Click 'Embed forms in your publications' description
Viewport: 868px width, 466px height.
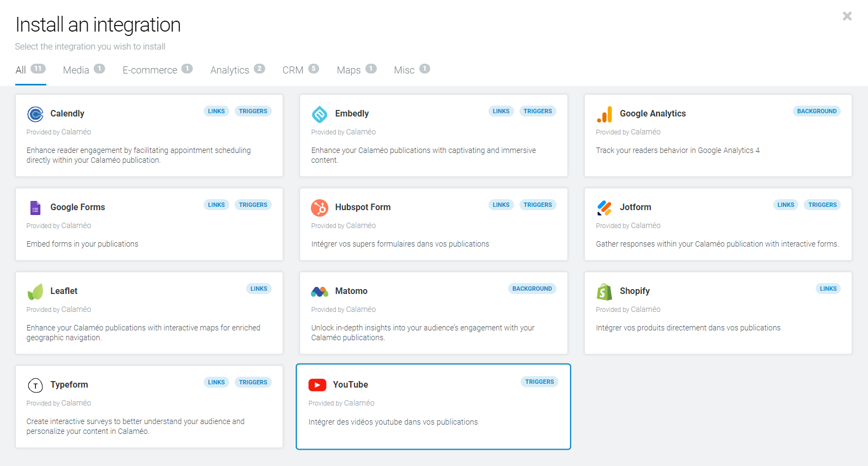(82, 244)
